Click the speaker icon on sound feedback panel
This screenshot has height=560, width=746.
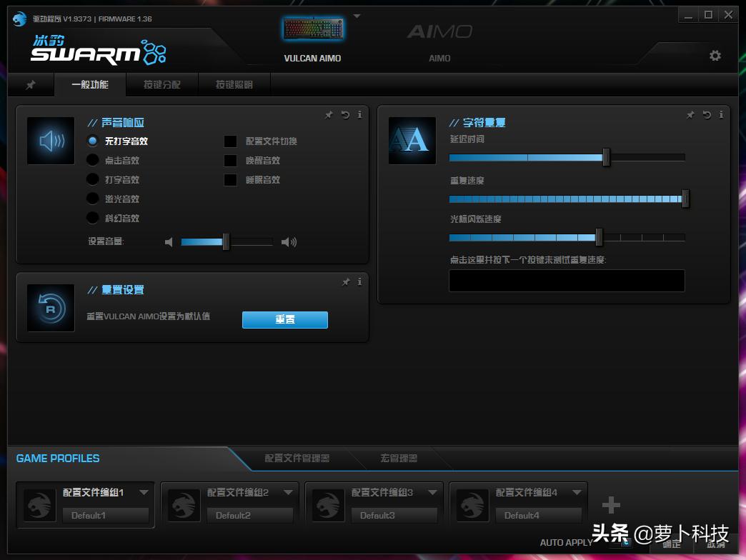(x=50, y=140)
